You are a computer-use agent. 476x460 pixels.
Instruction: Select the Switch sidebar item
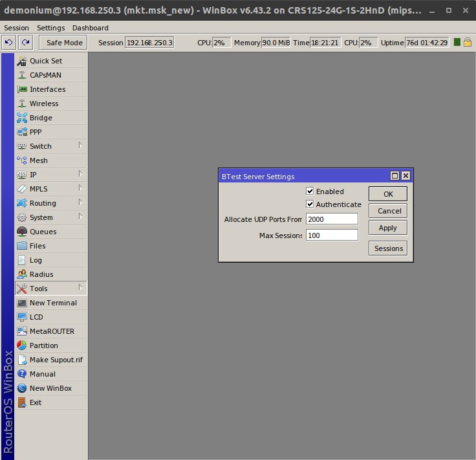[51, 146]
